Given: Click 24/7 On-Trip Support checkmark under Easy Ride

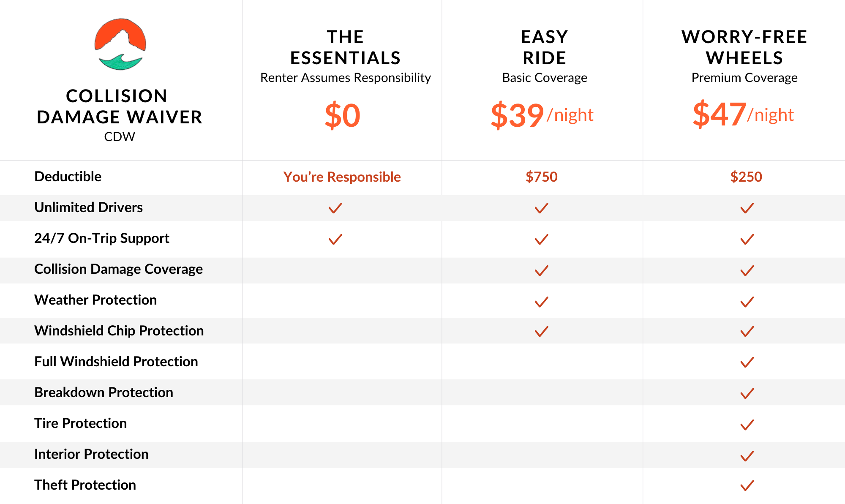Looking at the screenshot, I should coord(541,239).
